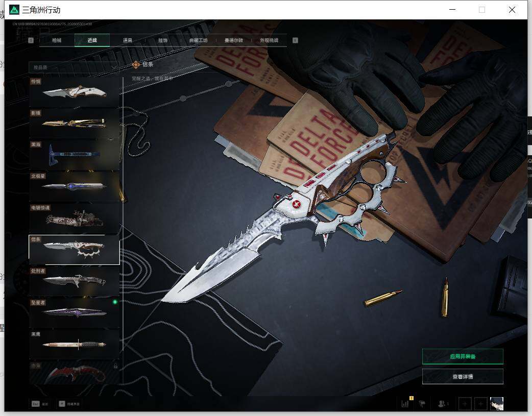Viewport: 532px width, 416px height.
Task: Click the orange quality icon beside 信条 title
Action: tap(136, 64)
